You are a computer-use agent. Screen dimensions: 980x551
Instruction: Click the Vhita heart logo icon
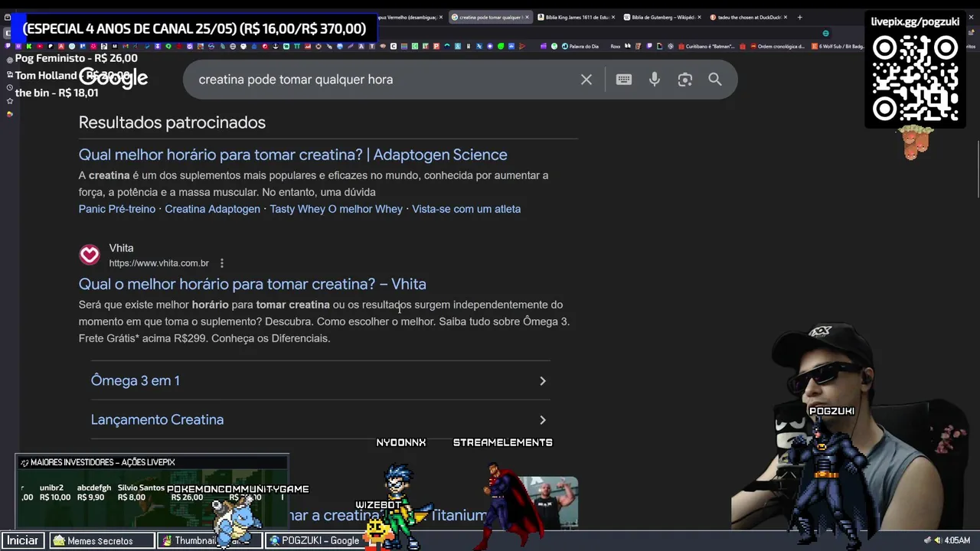point(90,255)
